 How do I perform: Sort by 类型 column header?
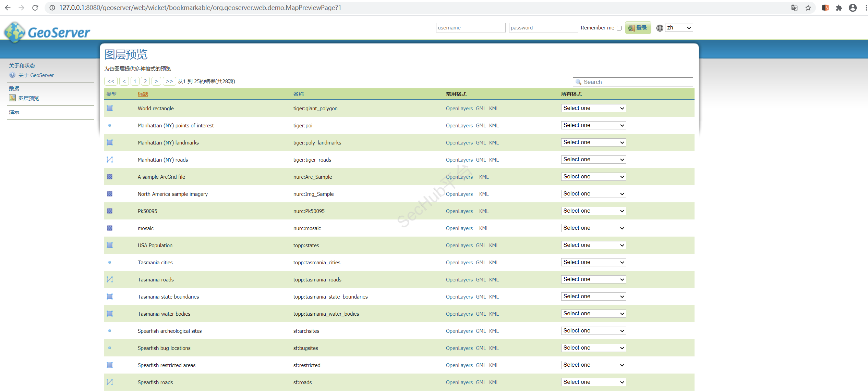111,94
